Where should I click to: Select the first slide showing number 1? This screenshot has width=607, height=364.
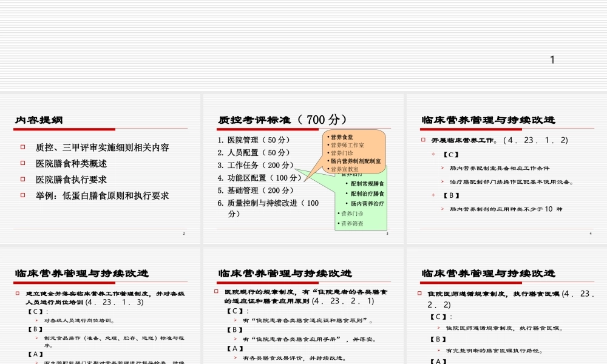[x=303, y=45]
